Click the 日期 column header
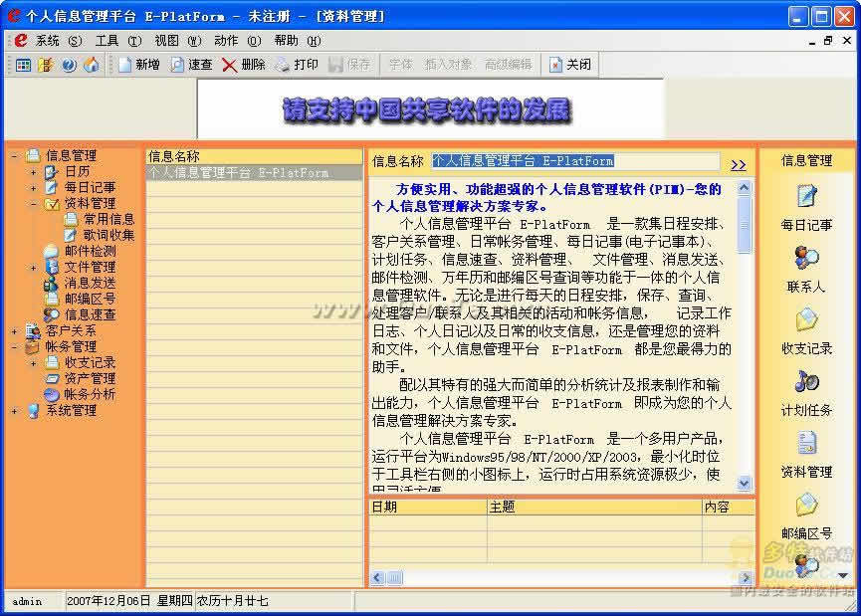Image resolution: width=861 pixels, height=616 pixels. point(428,507)
